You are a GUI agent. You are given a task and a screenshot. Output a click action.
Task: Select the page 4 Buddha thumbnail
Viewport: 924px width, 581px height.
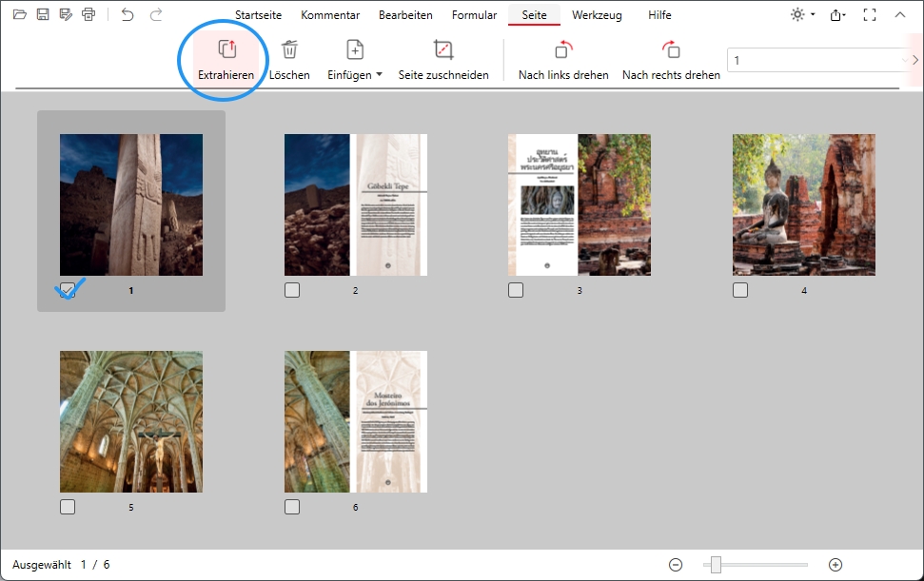click(803, 204)
